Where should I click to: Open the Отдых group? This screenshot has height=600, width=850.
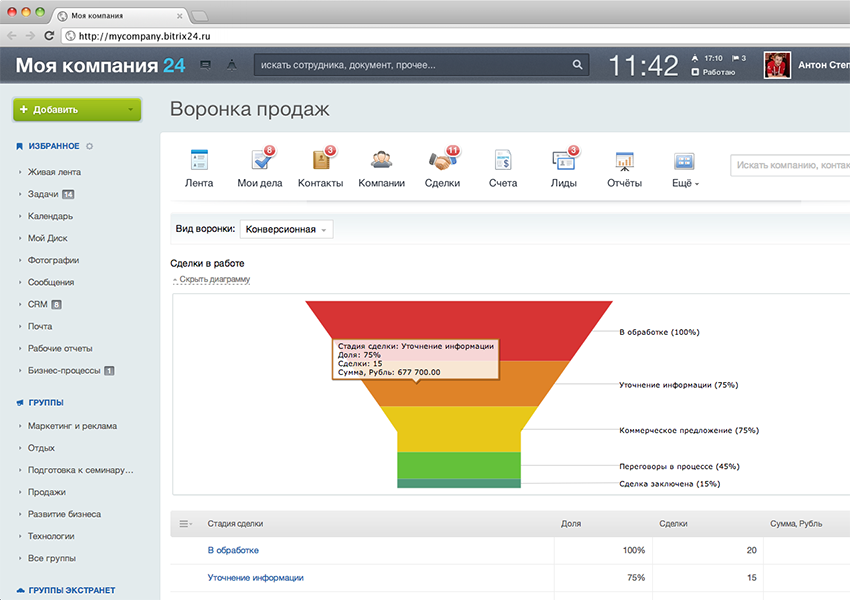(x=41, y=448)
